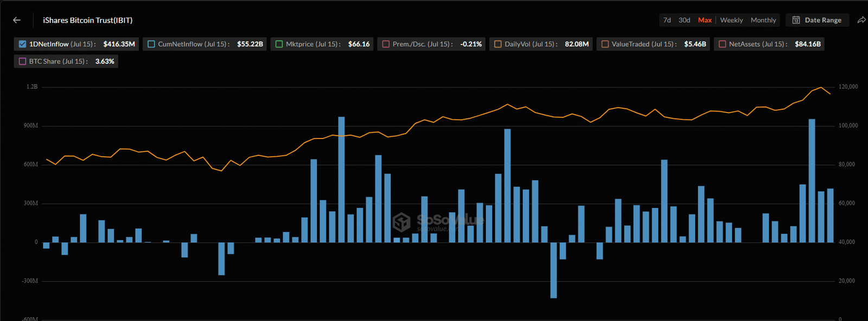Turn on the ValueTraded series
Screen dimensions: 868x321
click(x=605, y=44)
